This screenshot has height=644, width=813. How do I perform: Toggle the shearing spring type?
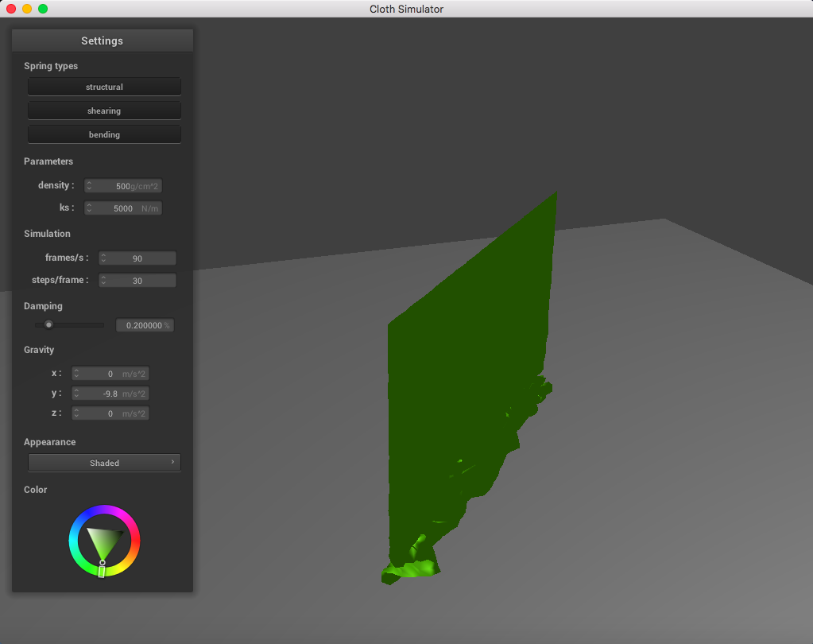point(104,111)
